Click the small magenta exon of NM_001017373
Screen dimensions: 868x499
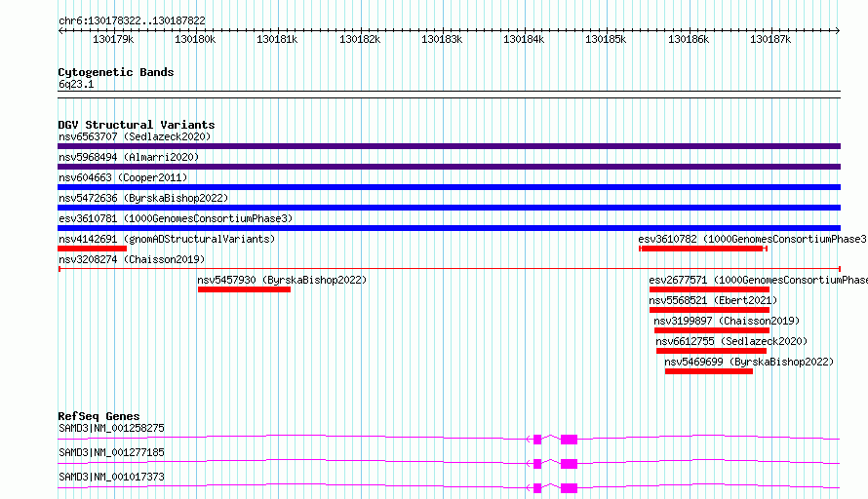537,488
